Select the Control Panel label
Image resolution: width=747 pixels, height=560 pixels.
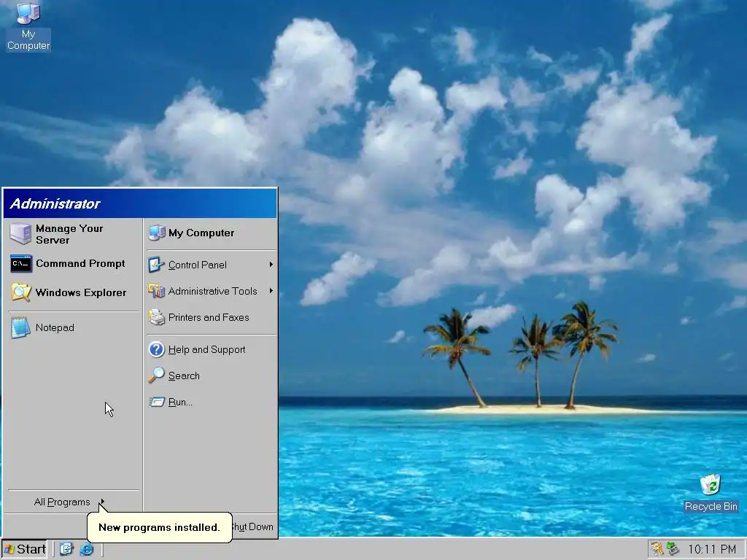click(x=197, y=265)
